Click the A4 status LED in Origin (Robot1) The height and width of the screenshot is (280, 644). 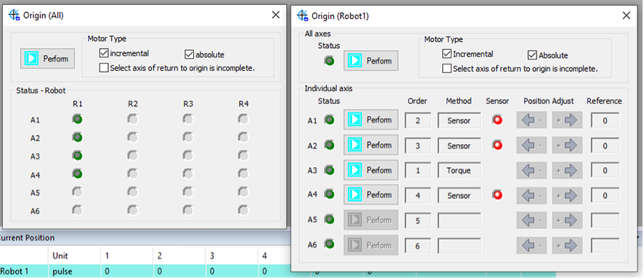pos(329,195)
